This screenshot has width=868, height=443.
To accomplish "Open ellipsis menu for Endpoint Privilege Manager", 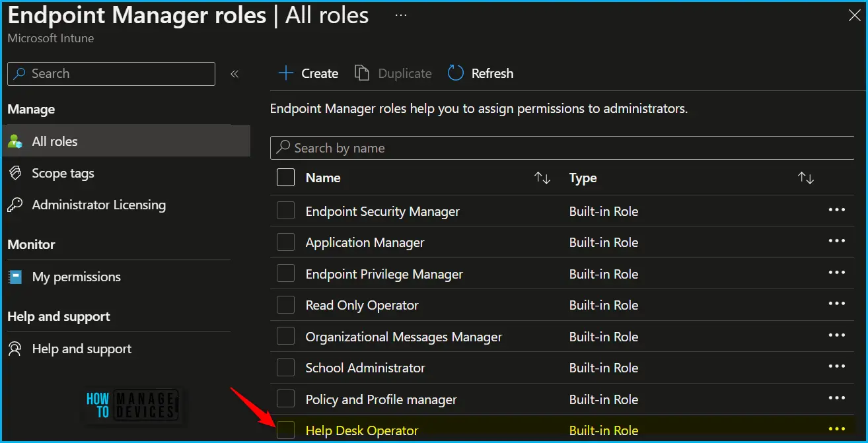I will (836, 273).
